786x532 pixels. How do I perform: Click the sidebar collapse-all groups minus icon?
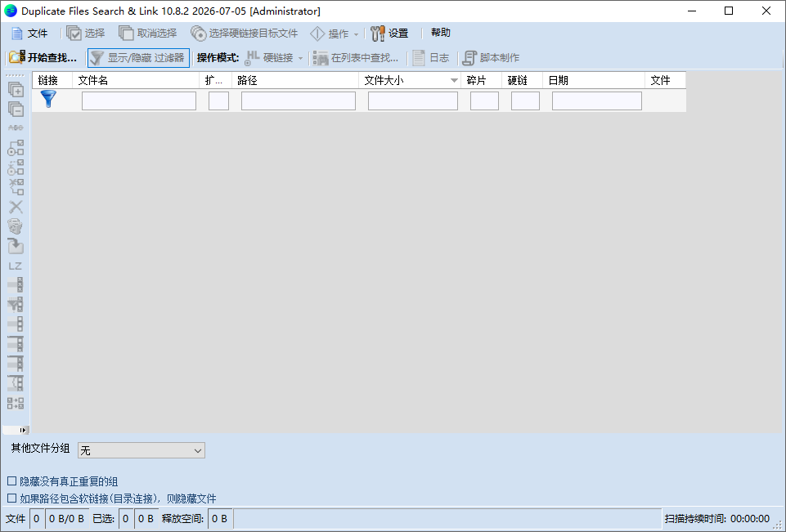point(16,110)
